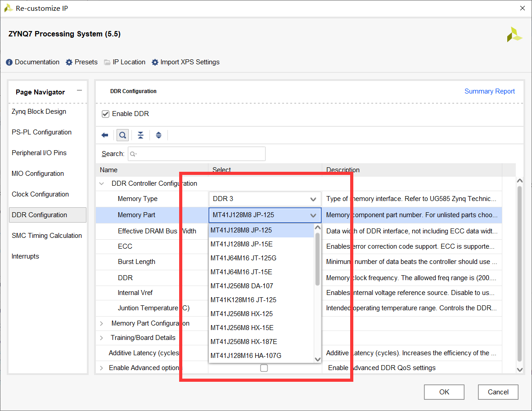Select MT41J128M8 JP-15E from list
Image resolution: width=532 pixels, height=411 pixels.
pyautogui.click(x=261, y=244)
